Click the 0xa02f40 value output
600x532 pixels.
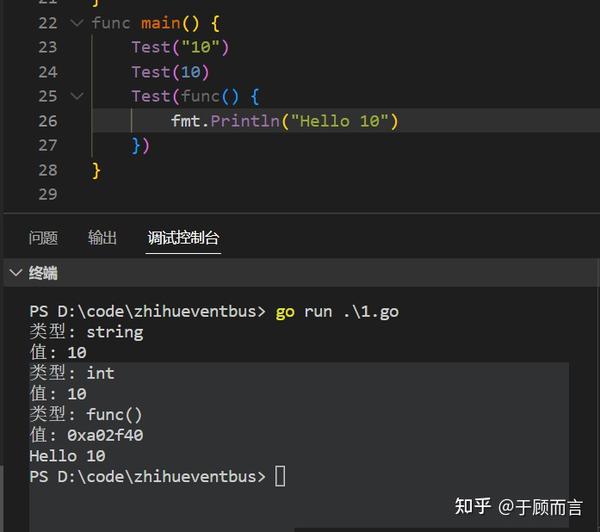tap(105, 435)
